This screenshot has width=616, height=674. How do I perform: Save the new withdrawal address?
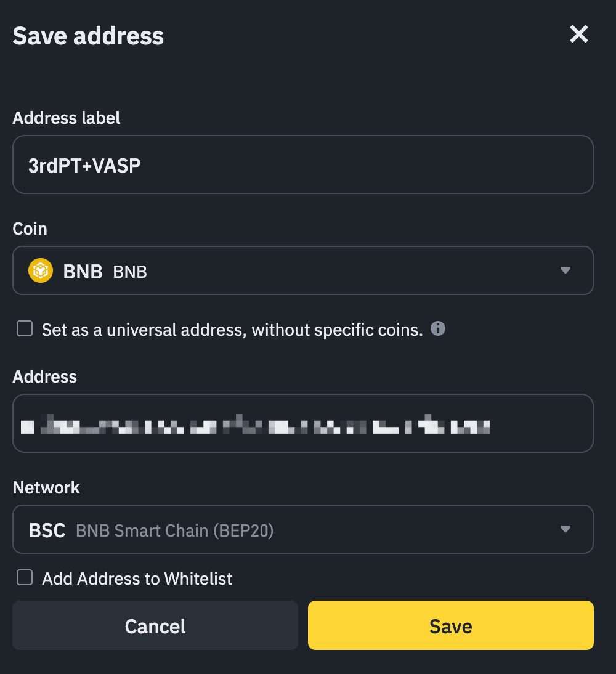point(451,625)
